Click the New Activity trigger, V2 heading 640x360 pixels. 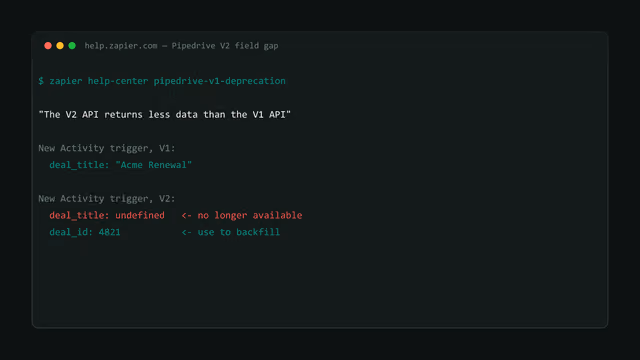click(x=107, y=198)
